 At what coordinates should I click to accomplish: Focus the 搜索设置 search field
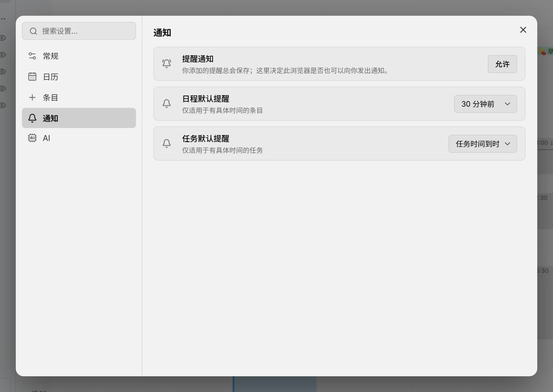(79, 31)
